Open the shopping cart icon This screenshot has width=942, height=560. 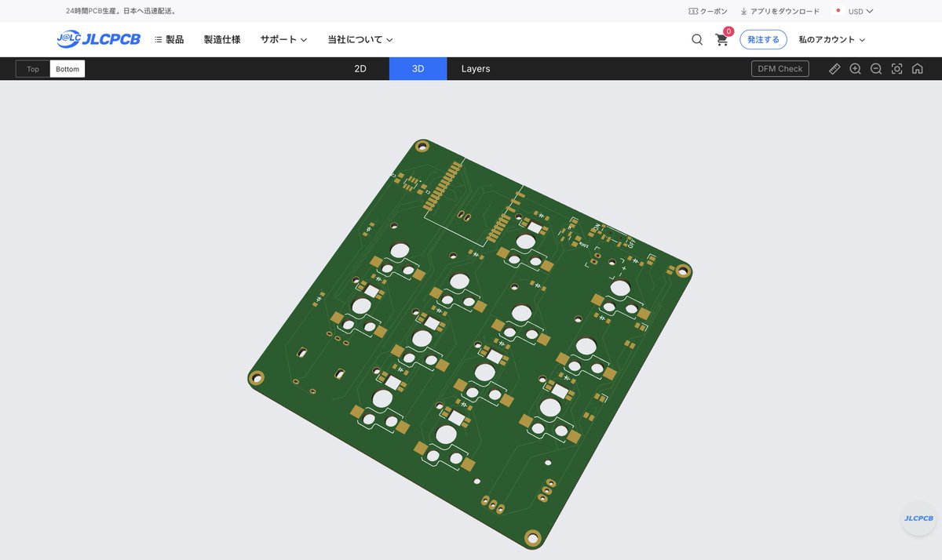(x=721, y=40)
